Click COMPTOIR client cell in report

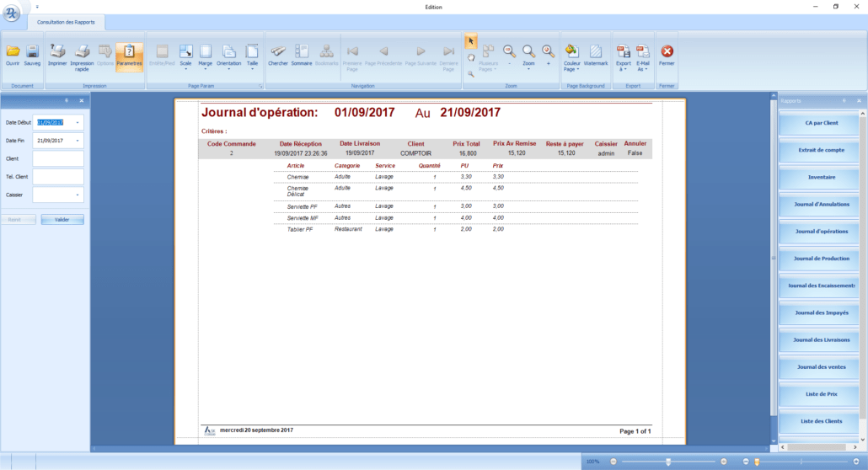415,153
